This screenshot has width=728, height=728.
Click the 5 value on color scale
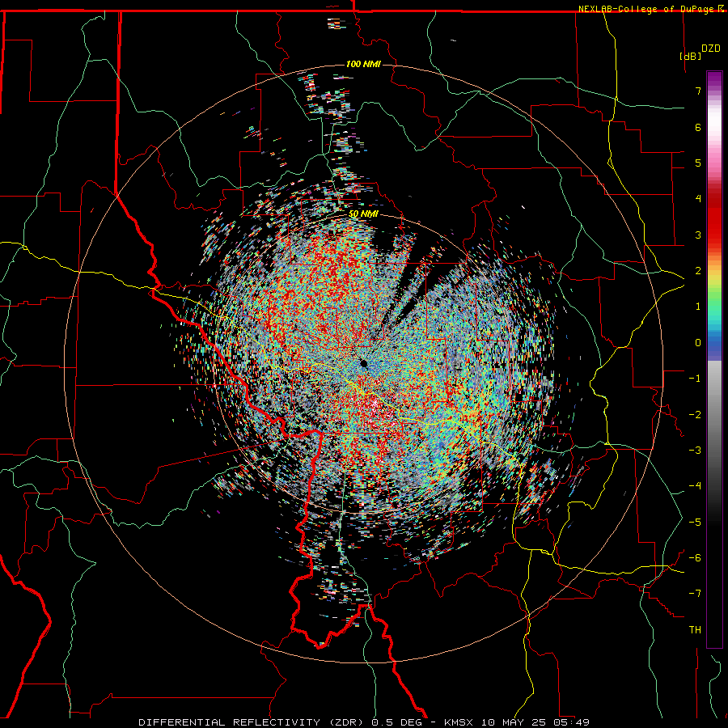698,163
